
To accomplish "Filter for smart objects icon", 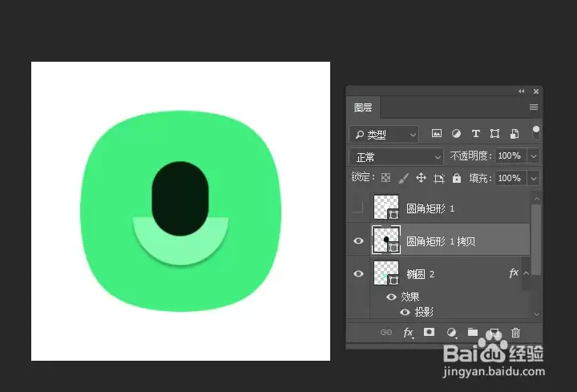I will [514, 134].
